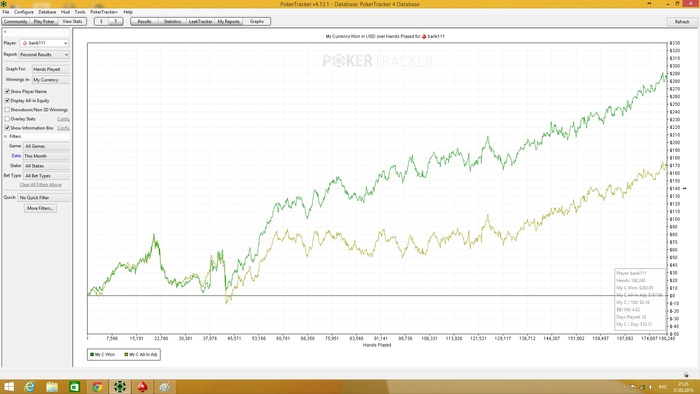Open the Configure menu

coord(24,12)
